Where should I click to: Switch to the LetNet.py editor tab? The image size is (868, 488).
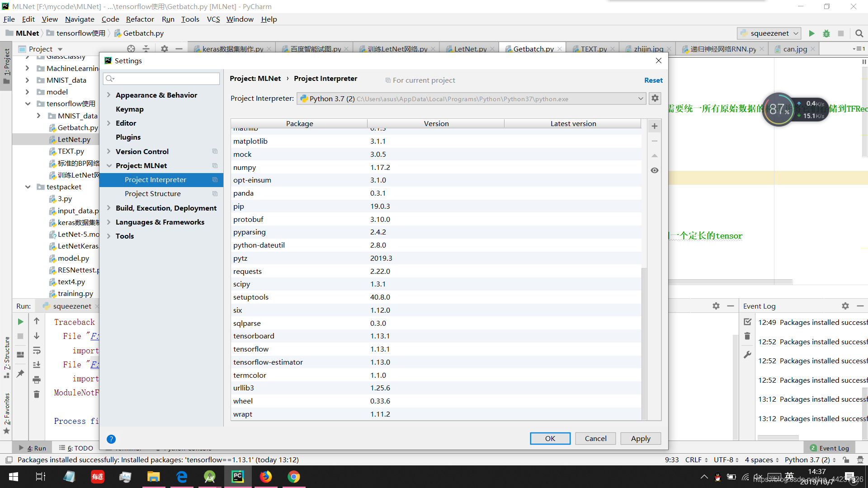470,49
